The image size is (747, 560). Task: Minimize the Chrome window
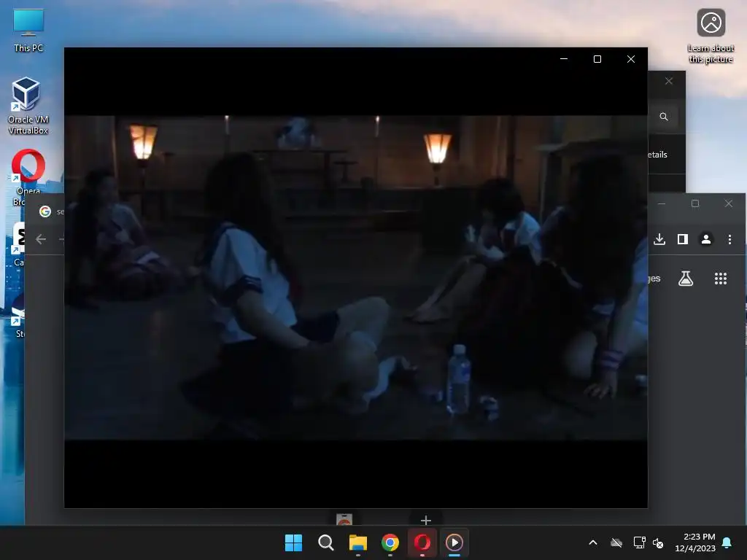pyautogui.click(x=662, y=203)
